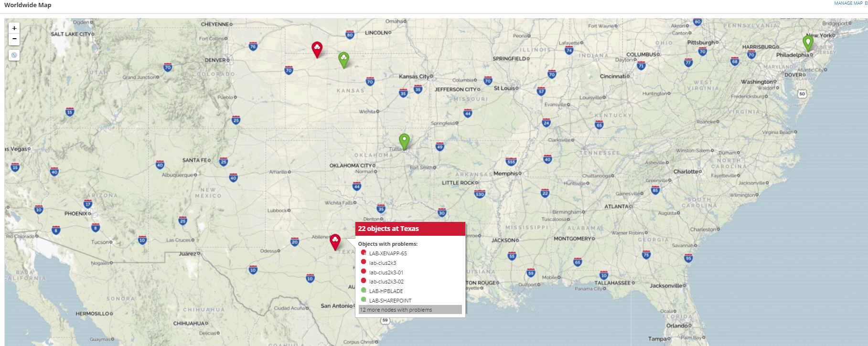Open the lab-clus2k3-02 node
The height and width of the screenshot is (346, 868).
tap(386, 282)
